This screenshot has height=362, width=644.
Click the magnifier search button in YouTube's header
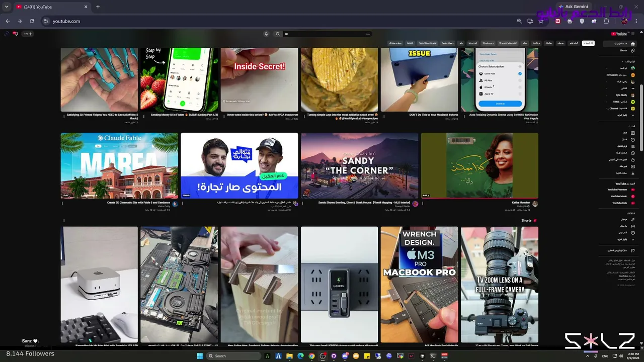point(277,34)
